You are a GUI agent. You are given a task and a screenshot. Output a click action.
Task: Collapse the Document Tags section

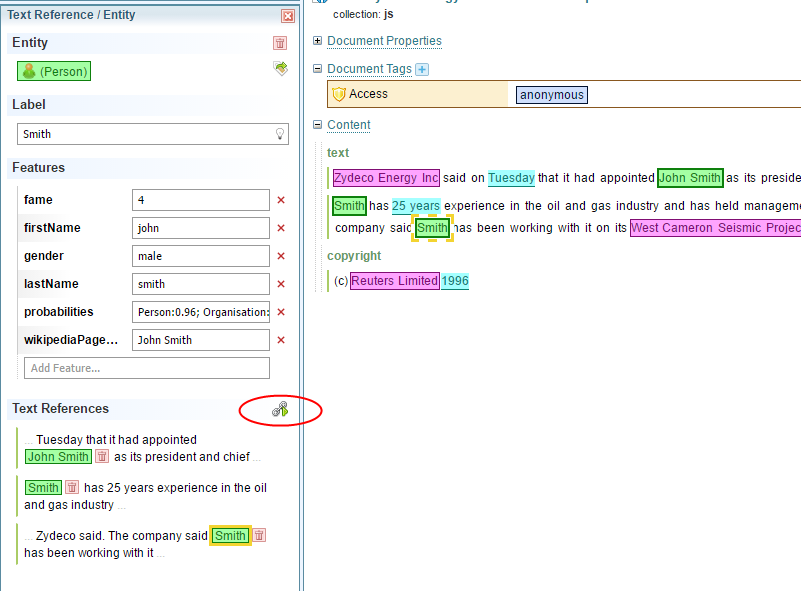point(318,69)
